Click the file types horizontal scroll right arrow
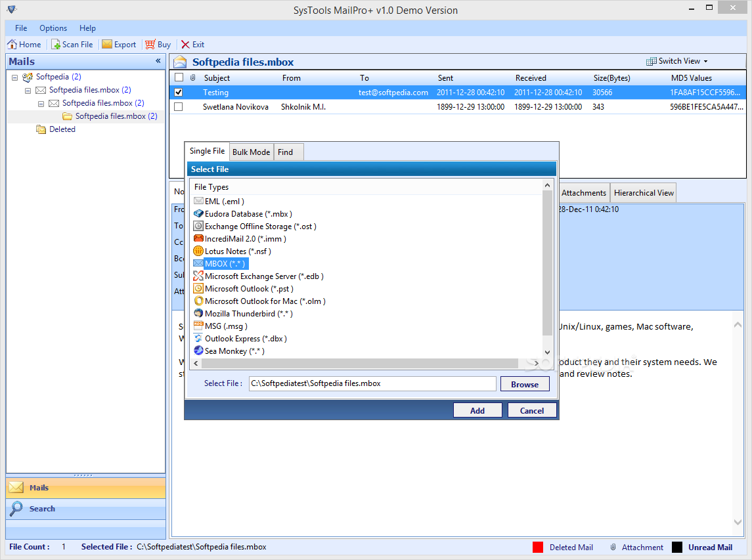752x560 pixels. point(537,364)
